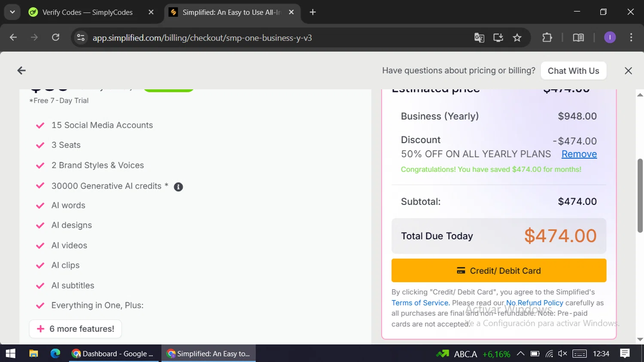This screenshot has width=644, height=362.
Task: Switch to the Simplified Chrome taskbar window
Action: point(209,353)
